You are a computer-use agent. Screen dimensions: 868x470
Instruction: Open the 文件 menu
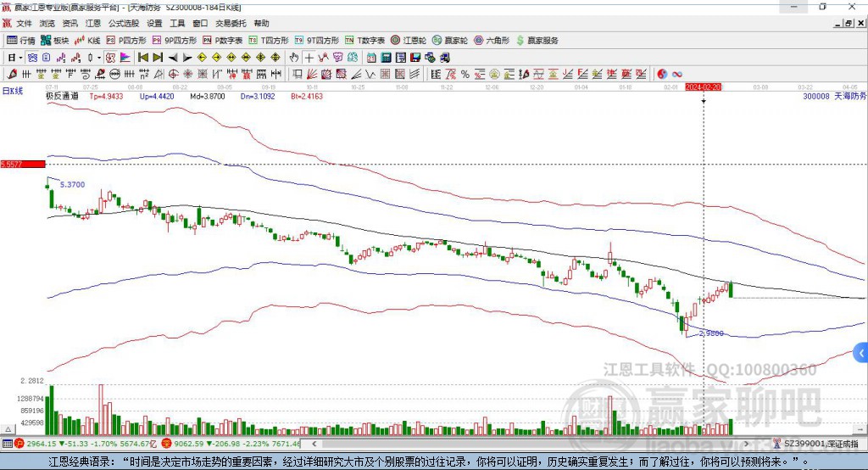coord(24,23)
